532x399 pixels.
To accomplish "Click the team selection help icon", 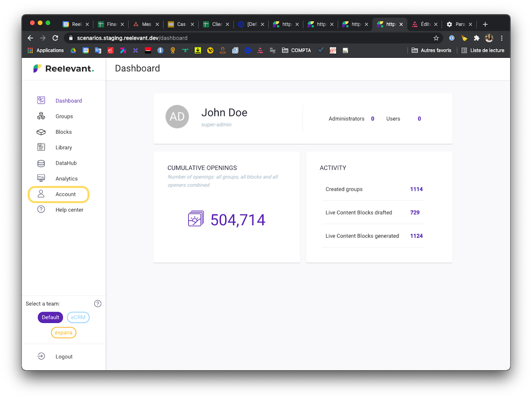I will tap(98, 303).
